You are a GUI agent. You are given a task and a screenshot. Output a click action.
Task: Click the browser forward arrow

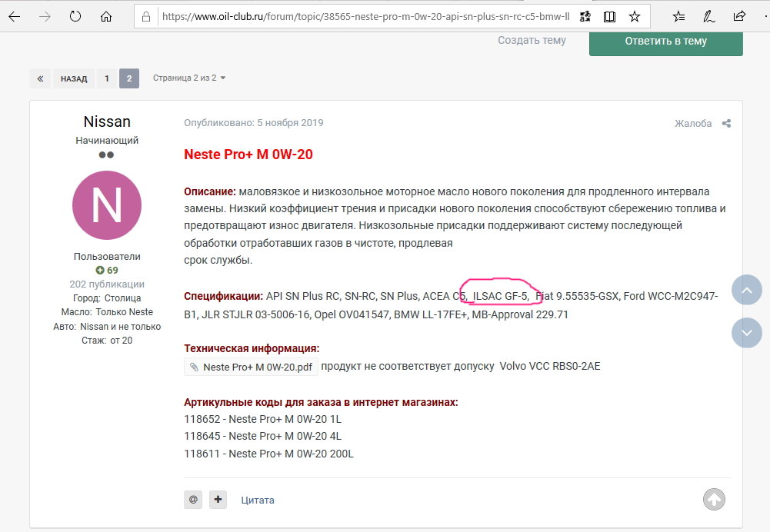pyautogui.click(x=45, y=17)
